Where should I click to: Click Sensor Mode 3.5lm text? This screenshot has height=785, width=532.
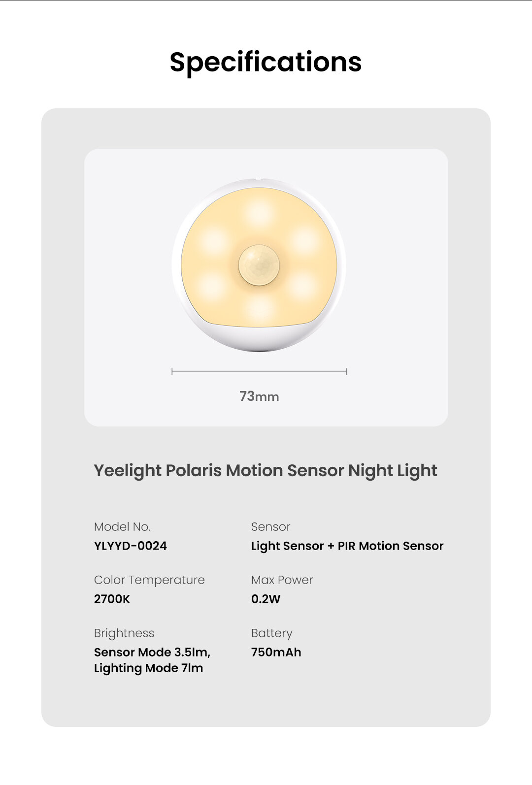[x=152, y=652]
